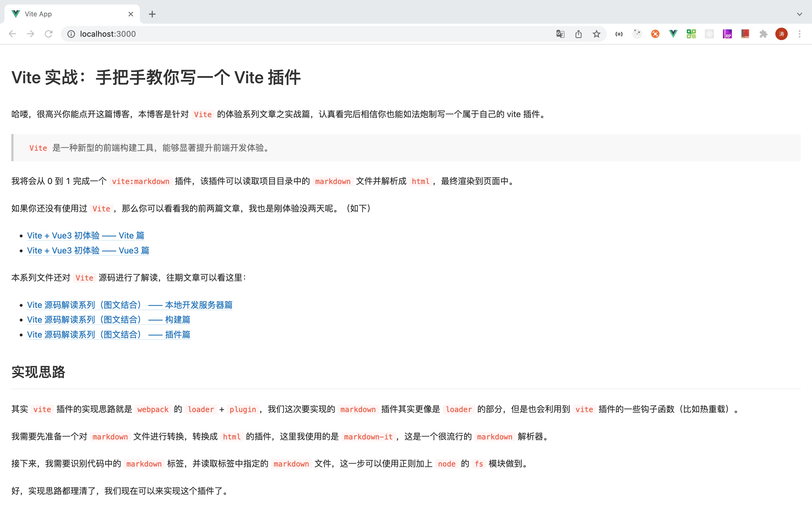Expand the tab search chevron

[x=800, y=14]
